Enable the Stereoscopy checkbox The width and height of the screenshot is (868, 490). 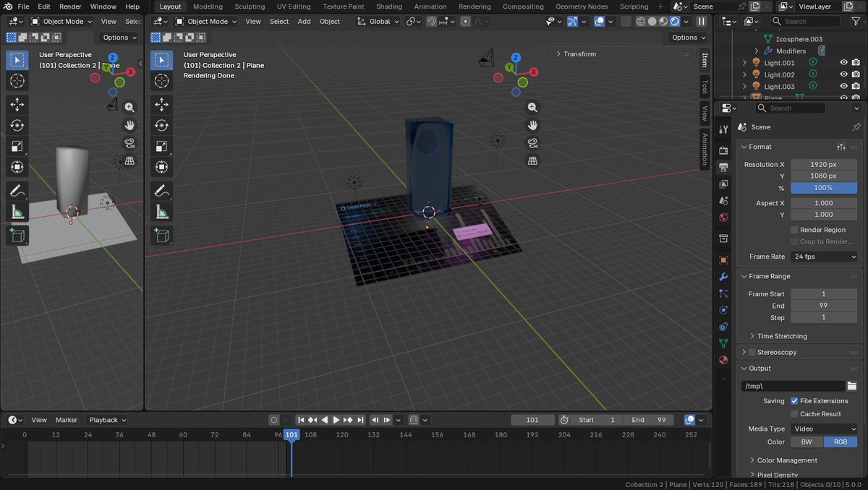[752, 352]
